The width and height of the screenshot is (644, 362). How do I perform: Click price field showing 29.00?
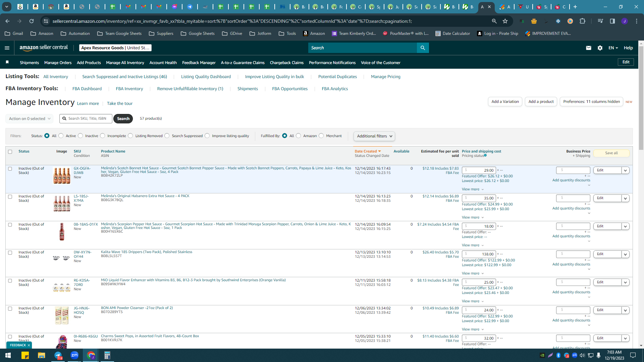[479, 170]
